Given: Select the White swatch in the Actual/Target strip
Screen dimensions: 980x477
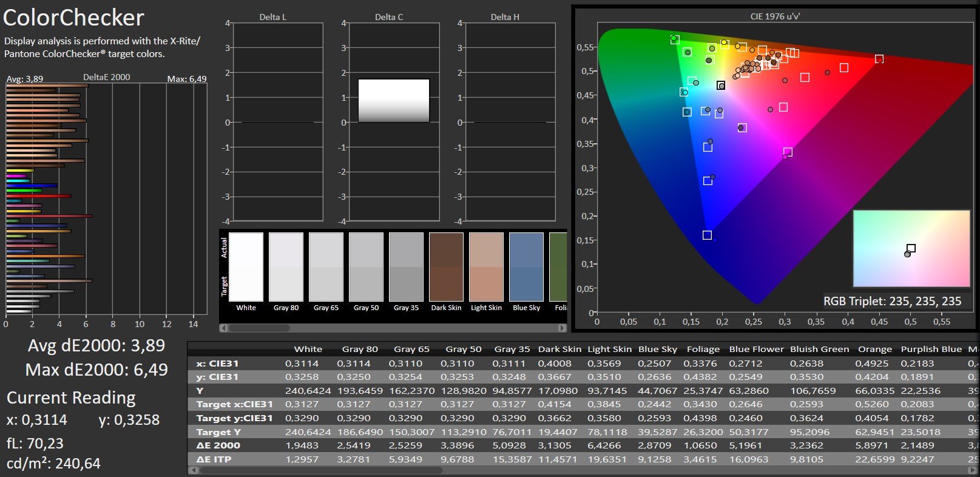Looking at the screenshot, I should click(246, 267).
